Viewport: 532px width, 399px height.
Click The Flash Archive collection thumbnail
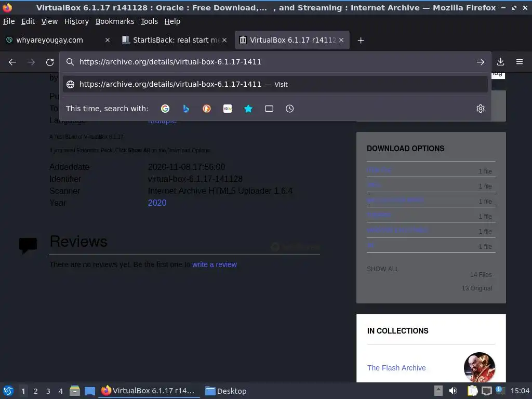pyautogui.click(x=480, y=367)
